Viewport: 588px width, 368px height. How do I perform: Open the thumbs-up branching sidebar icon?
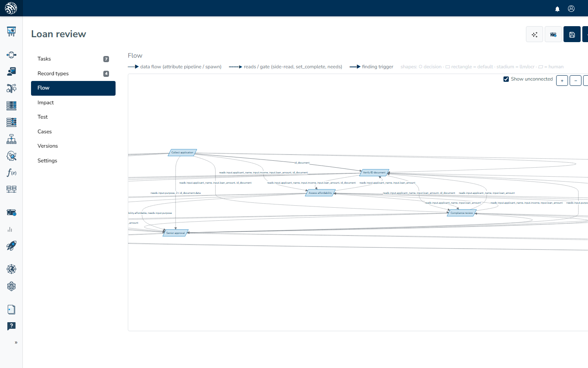click(11, 88)
